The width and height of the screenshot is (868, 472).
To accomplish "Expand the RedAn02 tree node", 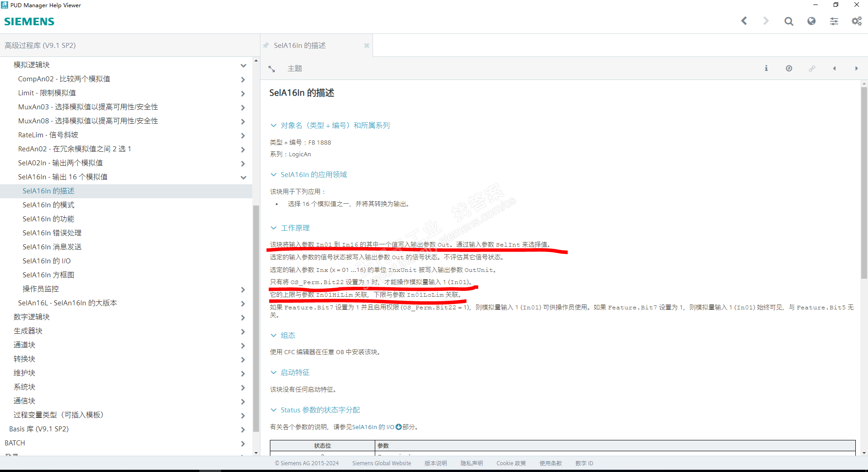I will tap(243, 150).
